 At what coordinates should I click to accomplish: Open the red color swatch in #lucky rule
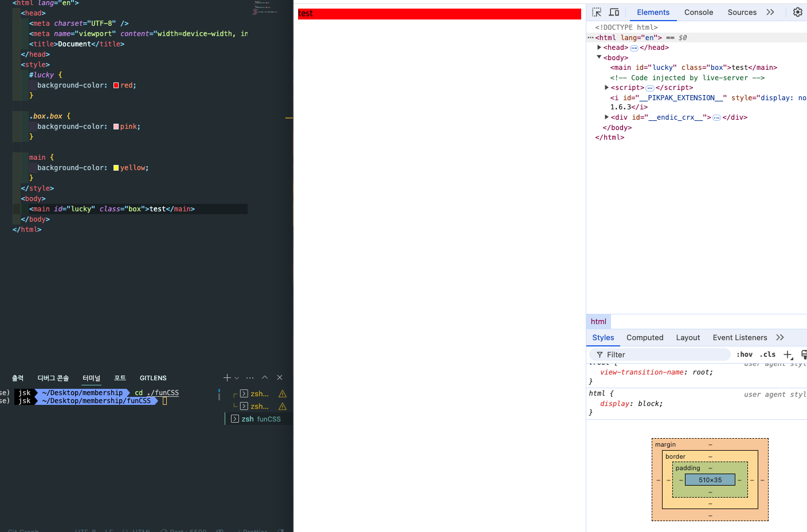click(x=116, y=85)
